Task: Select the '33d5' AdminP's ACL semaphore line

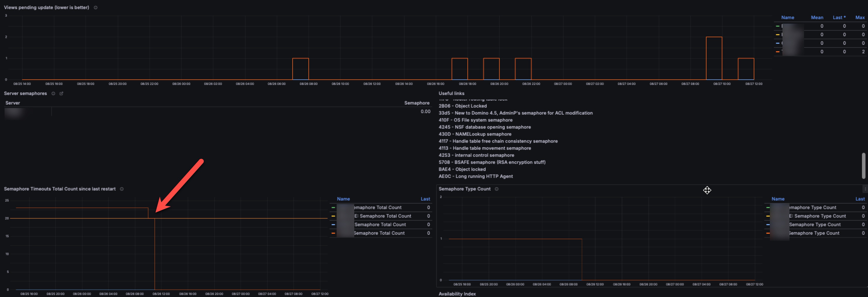Action: coord(516,113)
